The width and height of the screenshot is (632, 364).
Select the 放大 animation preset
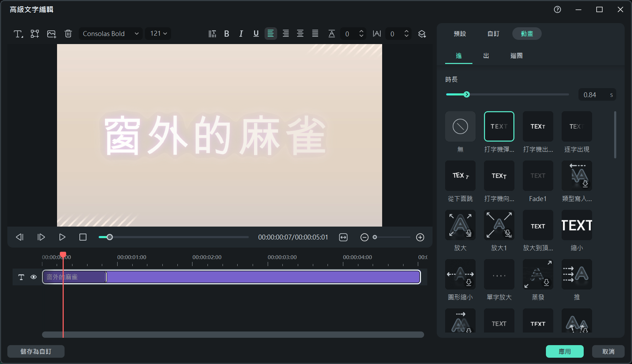pyautogui.click(x=460, y=225)
